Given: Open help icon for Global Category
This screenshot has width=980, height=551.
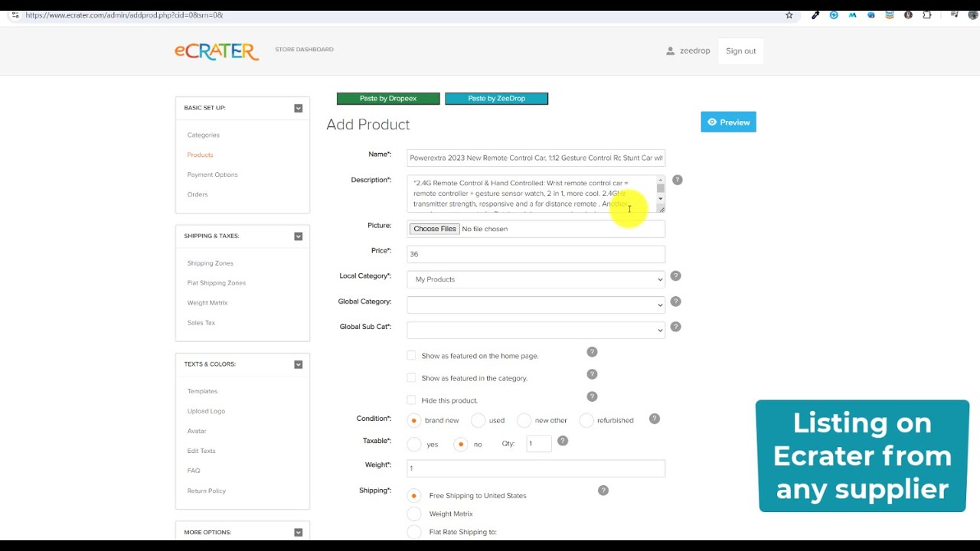Looking at the screenshot, I should [x=675, y=302].
